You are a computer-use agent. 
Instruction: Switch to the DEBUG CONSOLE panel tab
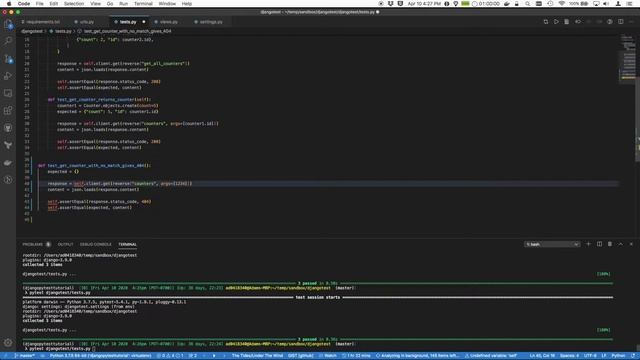96,244
